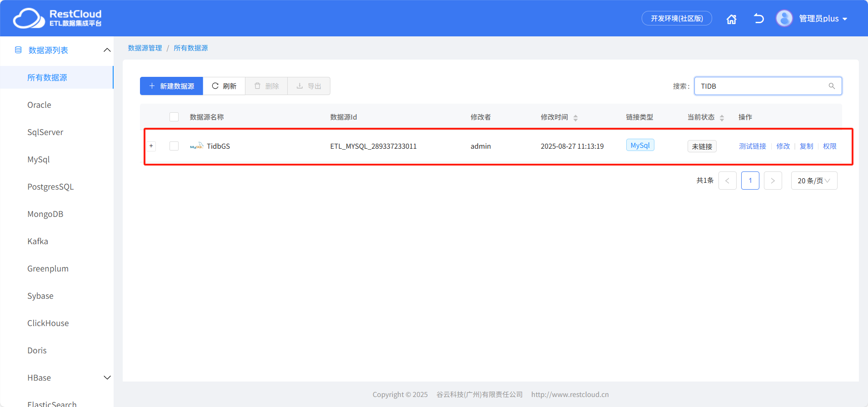Viewport: 868px width, 407px height.
Task: Click the back arrow icon in header
Action: click(x=758, y=19)
